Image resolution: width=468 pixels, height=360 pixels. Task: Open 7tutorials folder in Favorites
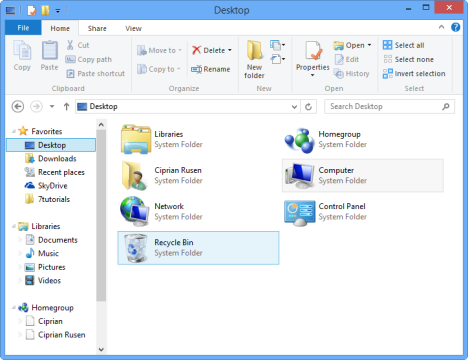coord(47,199)
